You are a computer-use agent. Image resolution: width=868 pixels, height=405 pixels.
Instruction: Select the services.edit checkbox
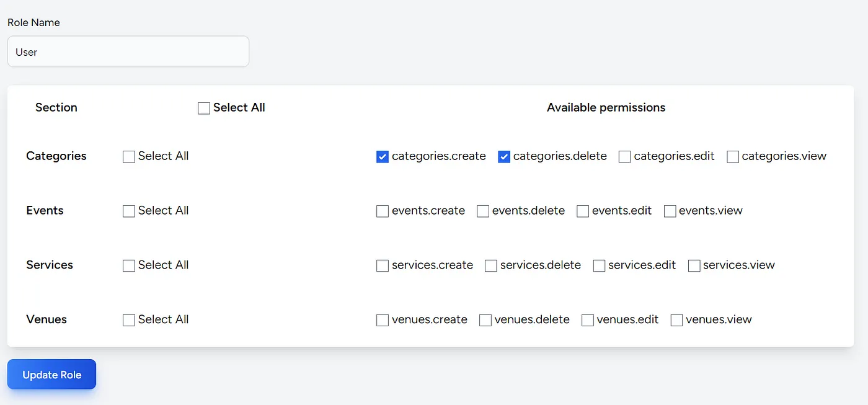pyautogui.click(x=599, y=266)
